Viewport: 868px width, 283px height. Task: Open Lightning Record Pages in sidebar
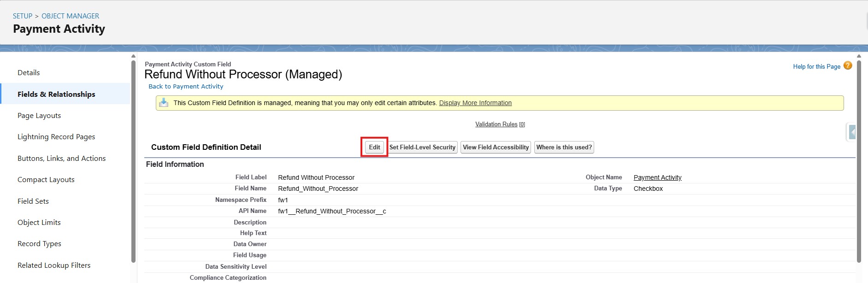pos(56,137)
